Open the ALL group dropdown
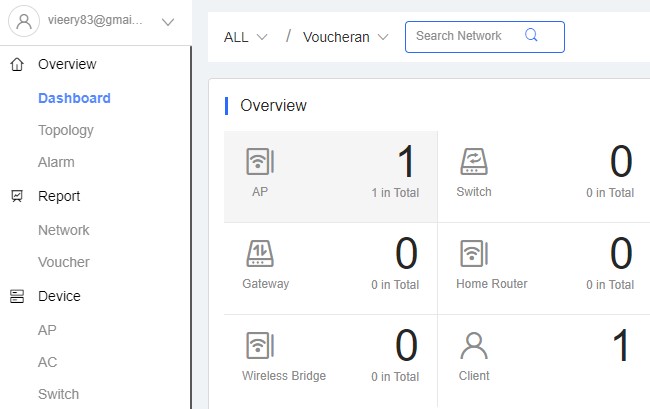 (x=246, y=37)
